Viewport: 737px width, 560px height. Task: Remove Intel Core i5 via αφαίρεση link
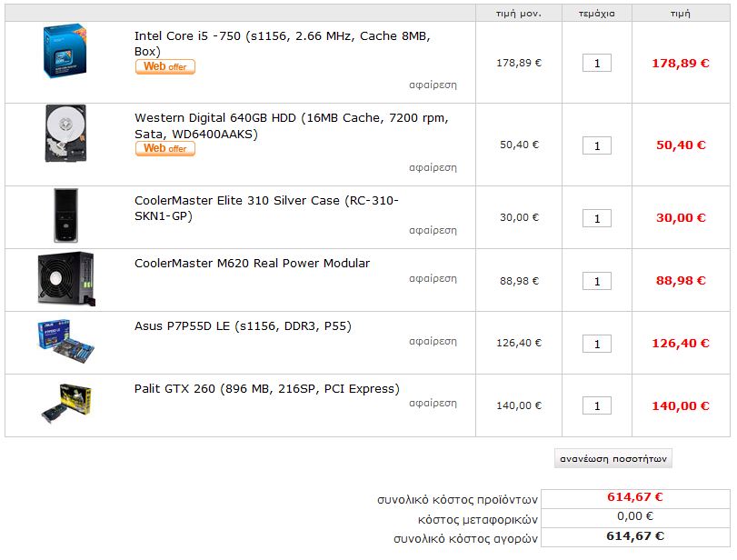[x=433, y=85]
